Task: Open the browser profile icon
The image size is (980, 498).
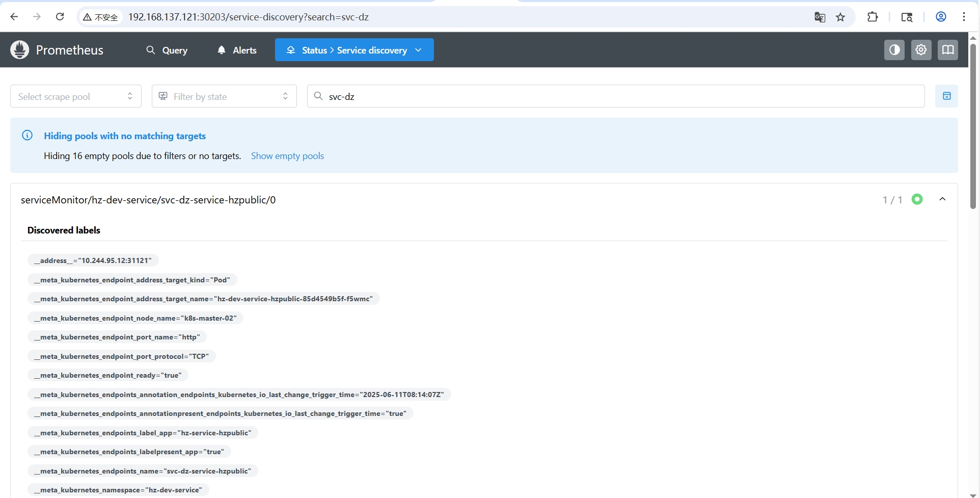Action: 941,17
